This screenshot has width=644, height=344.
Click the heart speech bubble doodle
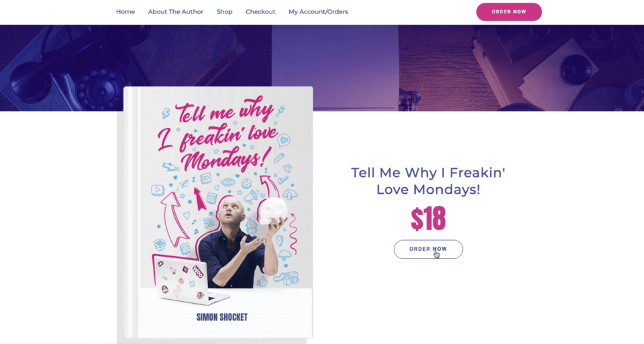point(283,140)
